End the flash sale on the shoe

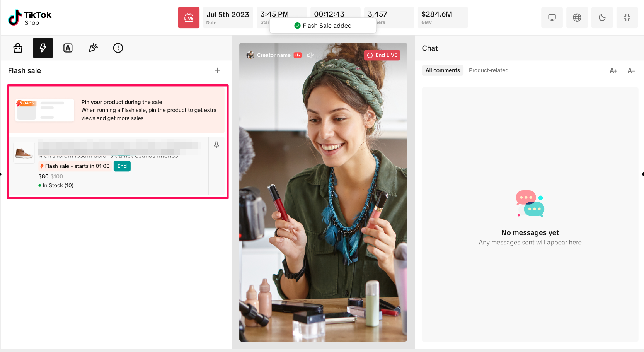pos(122,166)
